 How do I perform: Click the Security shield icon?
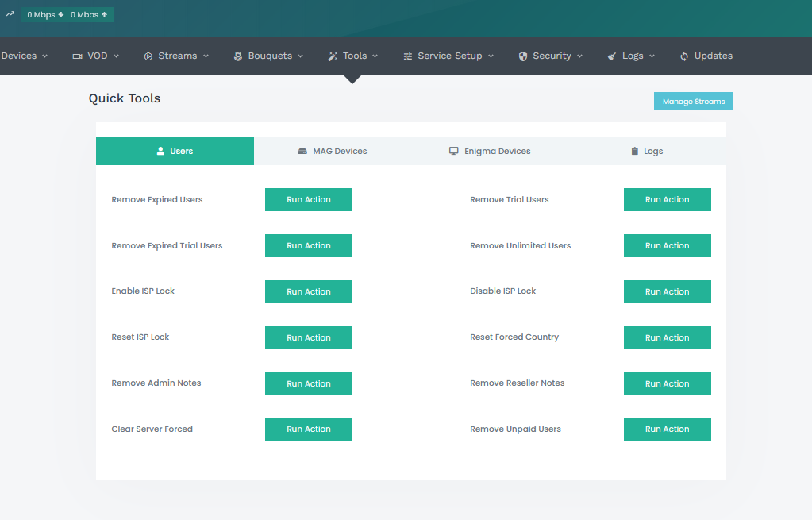[x=523, y=56]
